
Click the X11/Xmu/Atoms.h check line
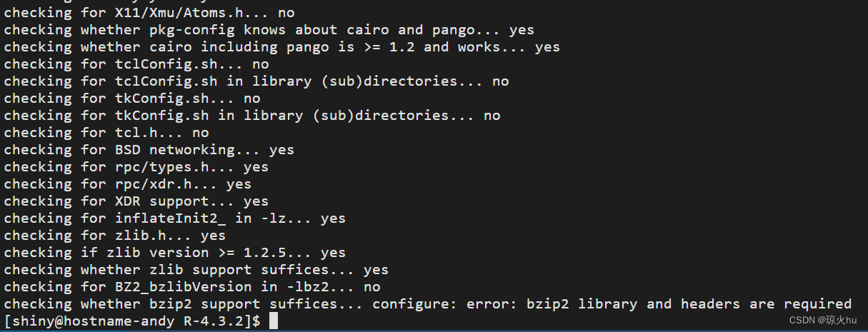[x=149, y=13]
